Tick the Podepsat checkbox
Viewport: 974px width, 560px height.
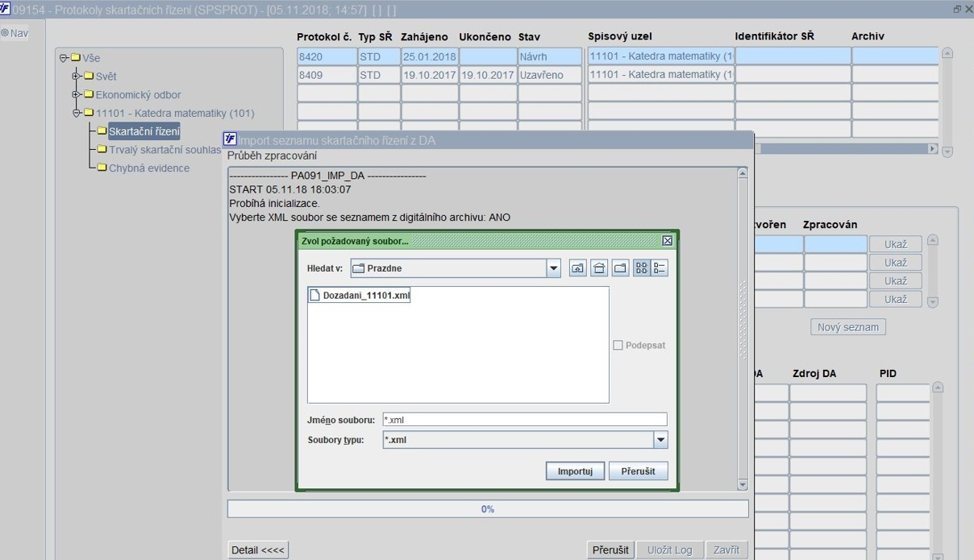click(x=618, y=345)
